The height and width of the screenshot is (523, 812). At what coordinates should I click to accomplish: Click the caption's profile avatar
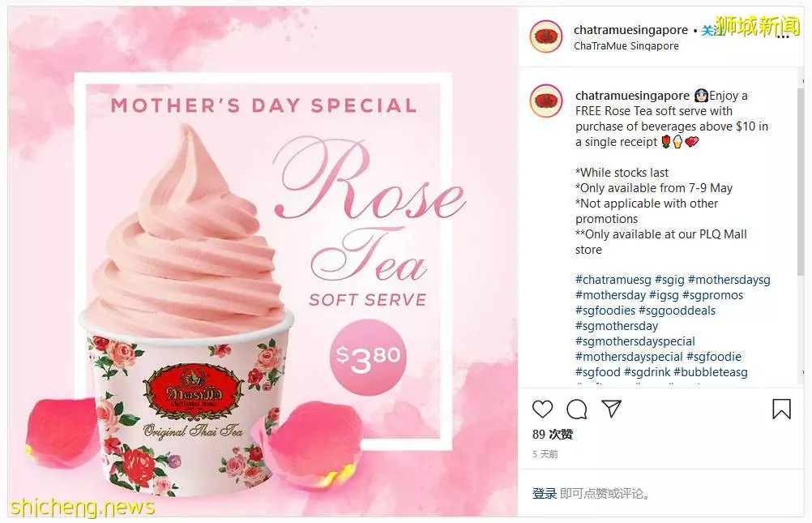pos(546,101)
